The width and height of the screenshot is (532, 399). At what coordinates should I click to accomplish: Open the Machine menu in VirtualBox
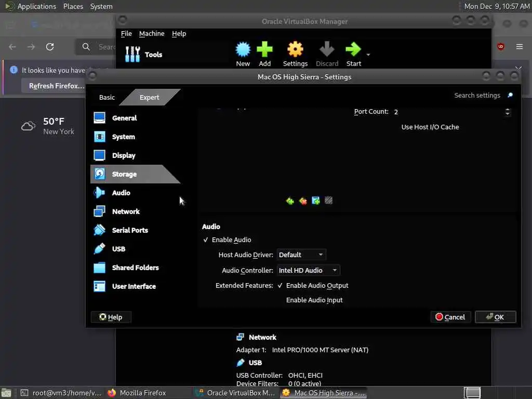pos(152,34)
